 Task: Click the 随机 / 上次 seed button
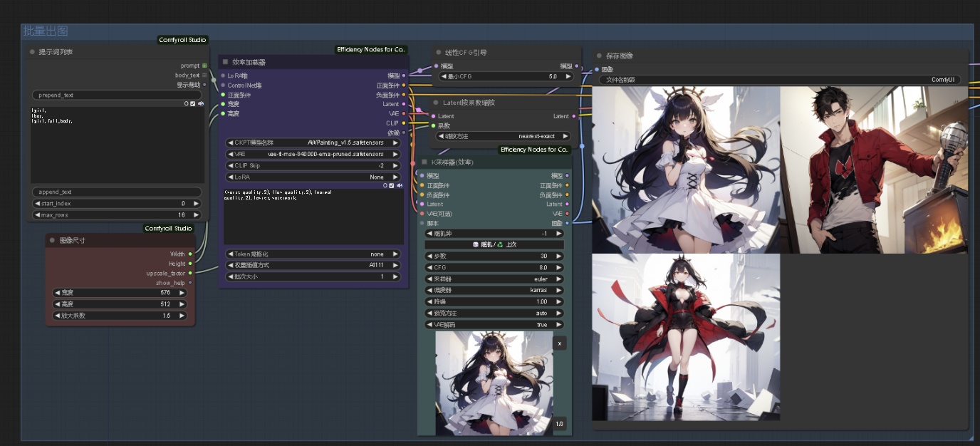tap(494, 244)
